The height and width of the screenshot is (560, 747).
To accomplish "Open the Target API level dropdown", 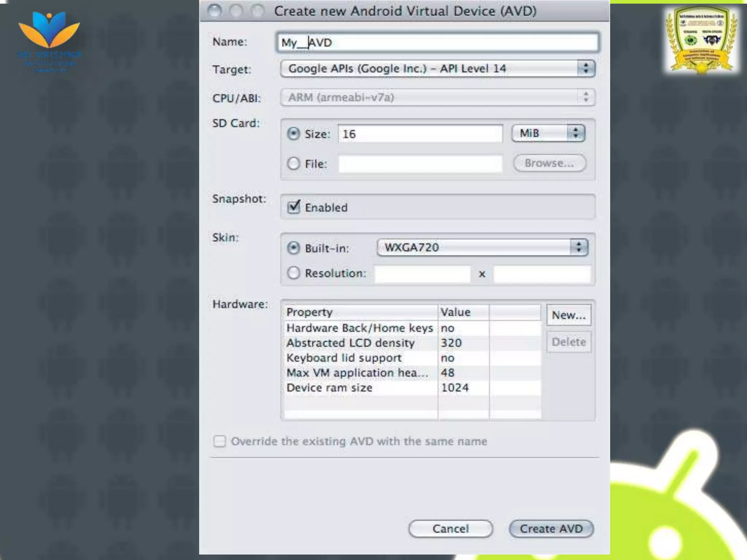I will click(x=438, y=69).
